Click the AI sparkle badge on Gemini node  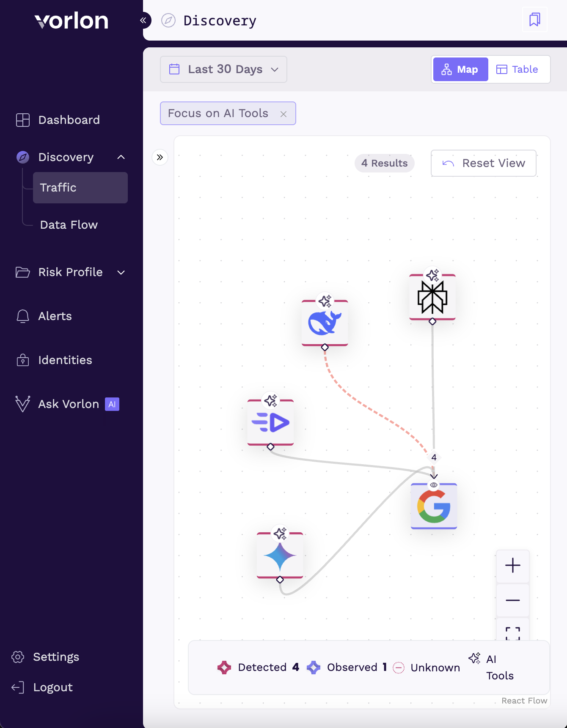(280, 533)
